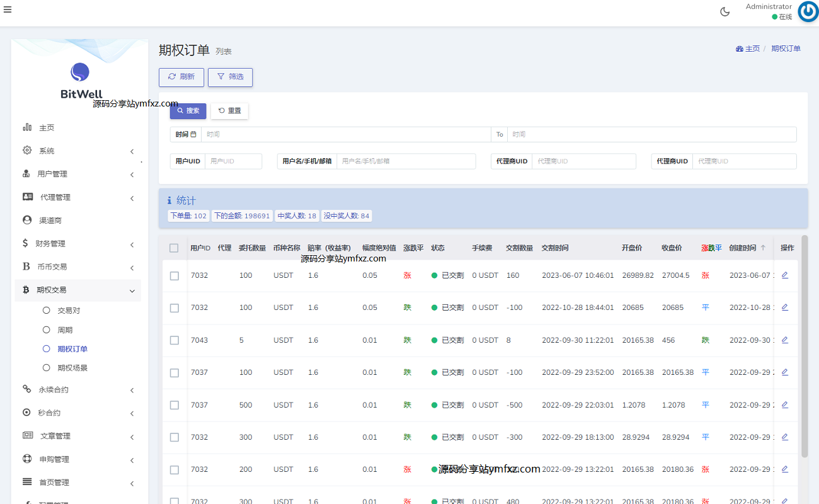The height and width of the screenshot is (504, 819).
Task: Click the edit pencil icon in first row
Action: click(x=784, y=275)
